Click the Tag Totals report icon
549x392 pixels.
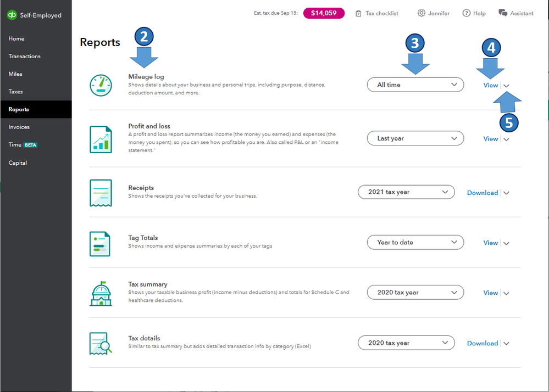[100, 244]
